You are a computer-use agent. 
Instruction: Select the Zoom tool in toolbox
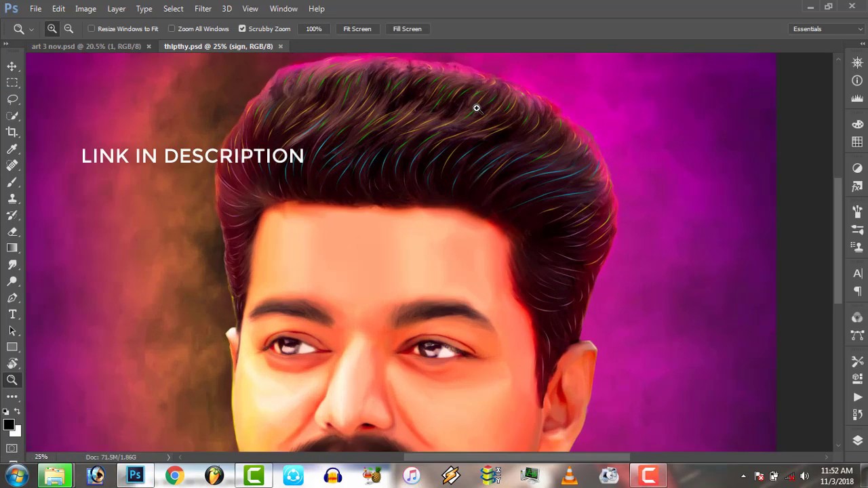click(x=12, y=380)
